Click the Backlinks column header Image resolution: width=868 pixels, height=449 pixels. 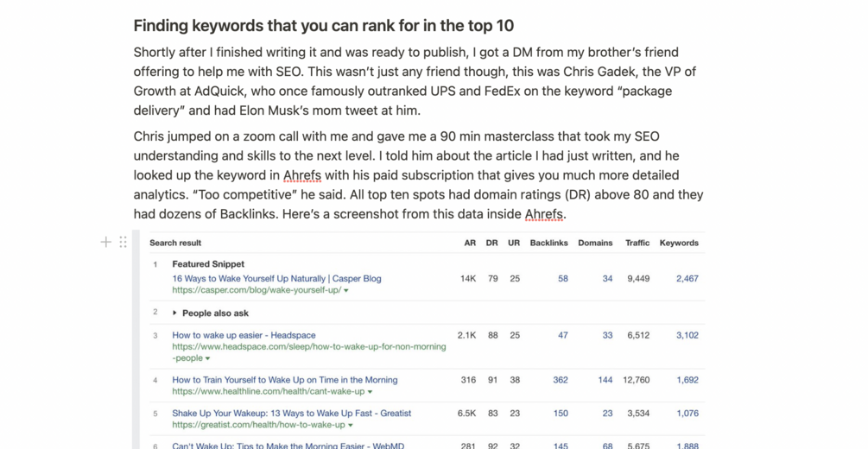pos(548,243)
